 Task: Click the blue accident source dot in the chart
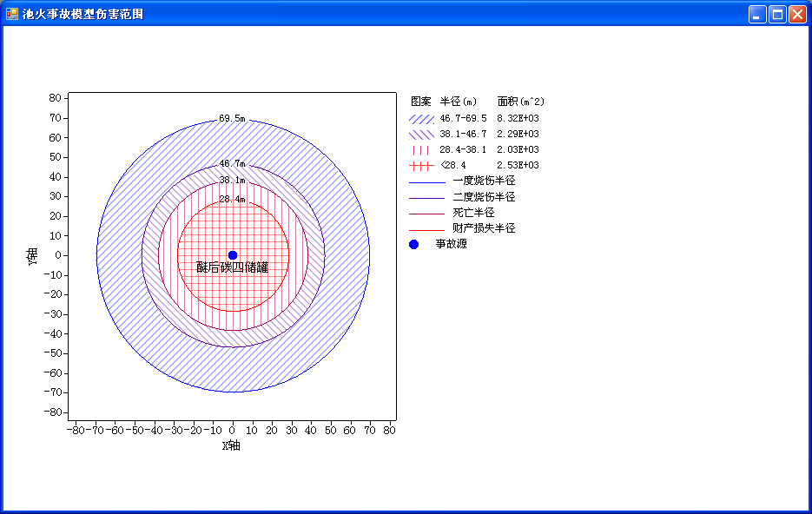[233, 255]
